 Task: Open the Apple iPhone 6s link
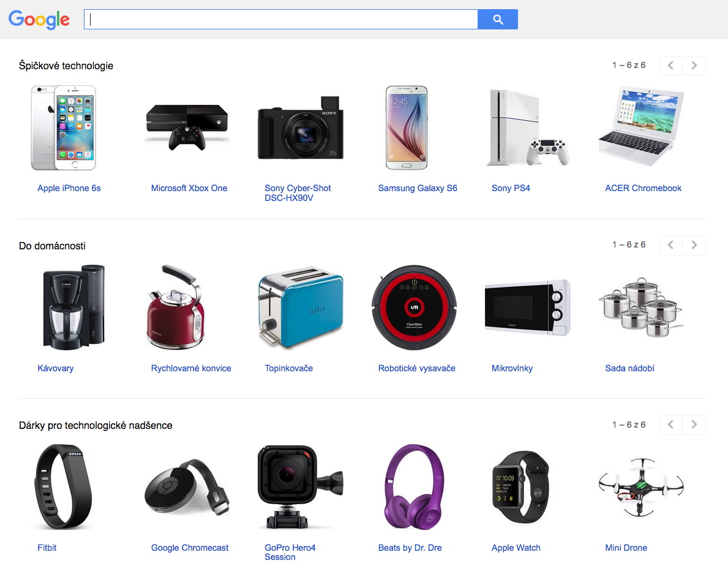pos(69,188)
